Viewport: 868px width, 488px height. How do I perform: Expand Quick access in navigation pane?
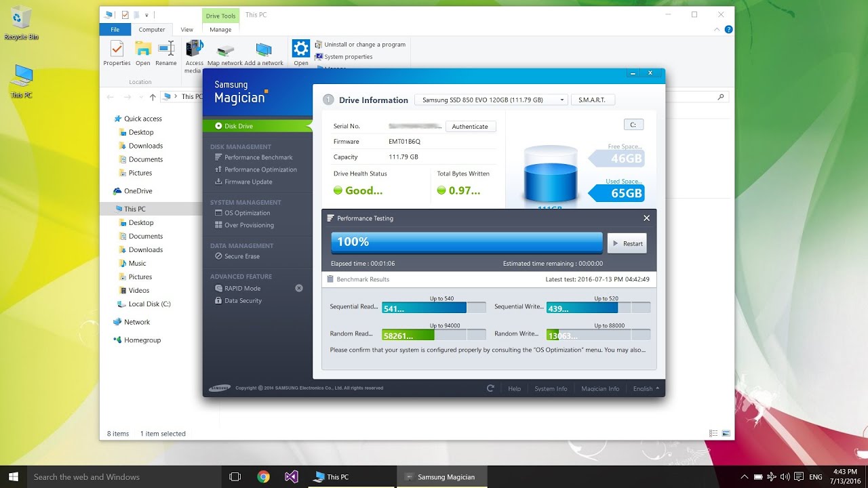(108, 119)
